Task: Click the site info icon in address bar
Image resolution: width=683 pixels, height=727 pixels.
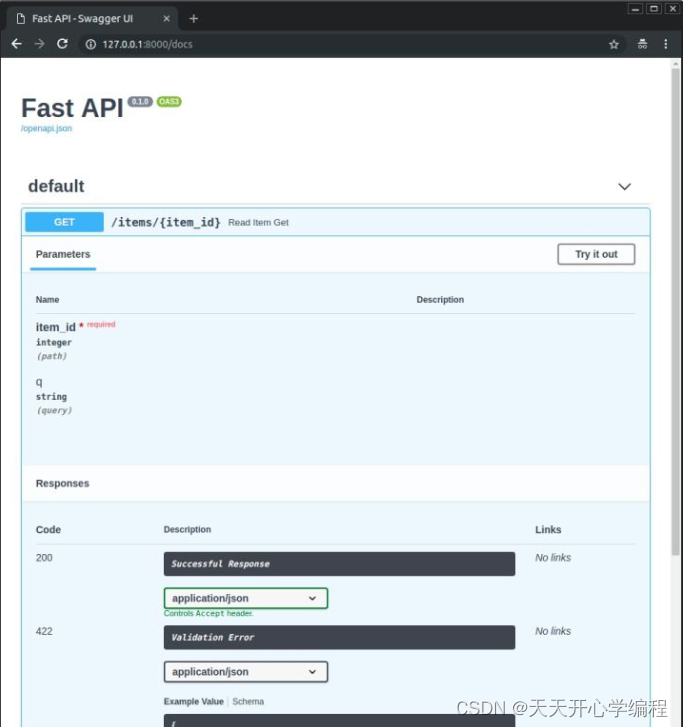Action: click(90, 44)
